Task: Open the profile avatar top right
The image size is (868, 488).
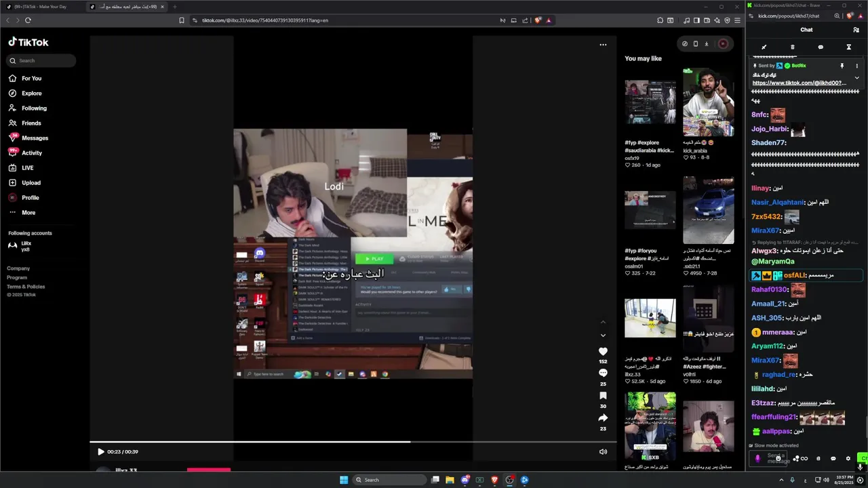Action: coord(723,44)
